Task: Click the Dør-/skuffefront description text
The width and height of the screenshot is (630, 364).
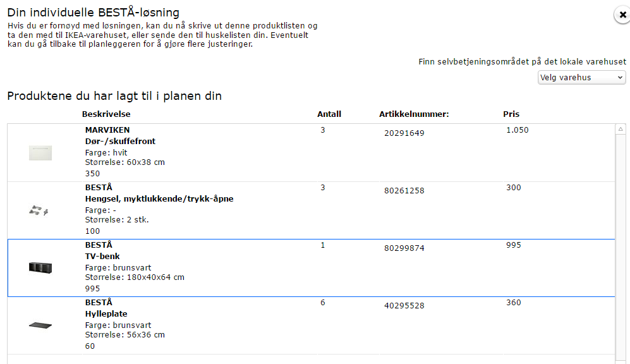Action: tap(120, 142)
